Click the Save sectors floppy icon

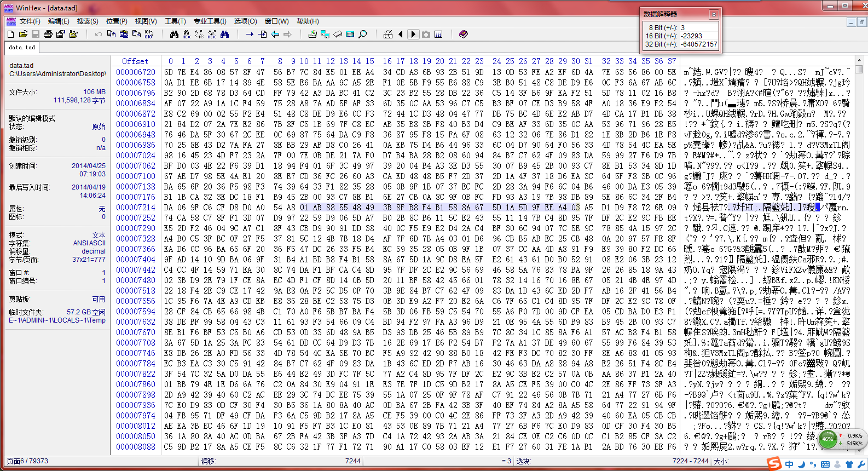tap(36, 34)
